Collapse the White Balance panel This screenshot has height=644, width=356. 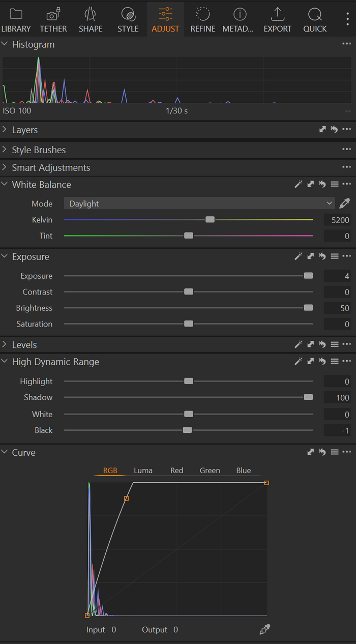(5, 184)
